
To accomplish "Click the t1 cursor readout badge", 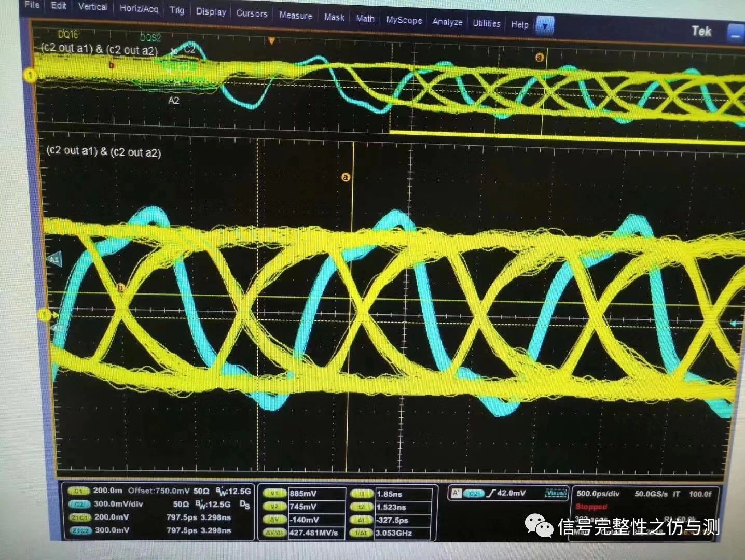I will click(362, 494).
